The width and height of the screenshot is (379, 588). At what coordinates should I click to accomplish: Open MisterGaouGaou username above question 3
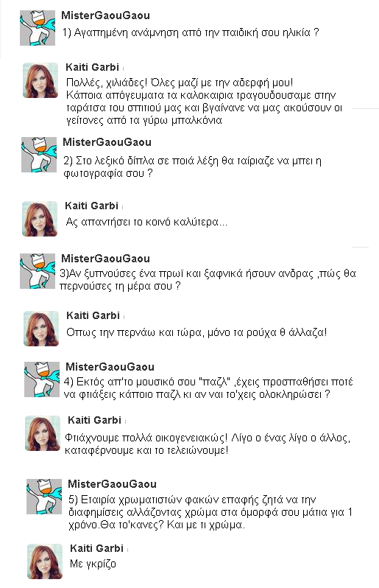pos(106,259)
